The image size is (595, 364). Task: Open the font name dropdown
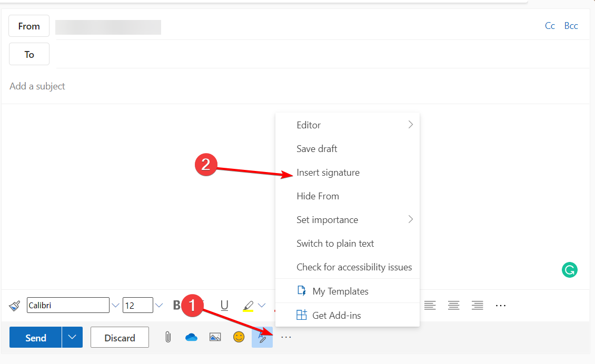[x=115, y=305]
